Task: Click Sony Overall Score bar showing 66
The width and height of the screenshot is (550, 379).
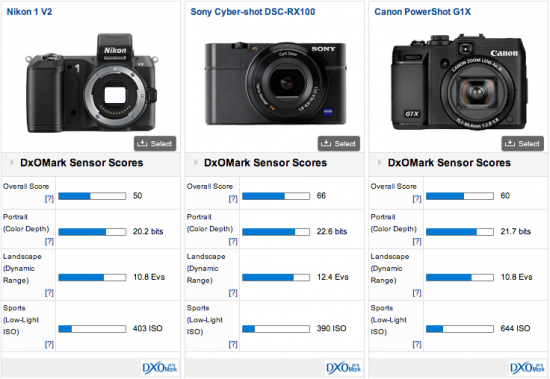Action: [276, 196]
